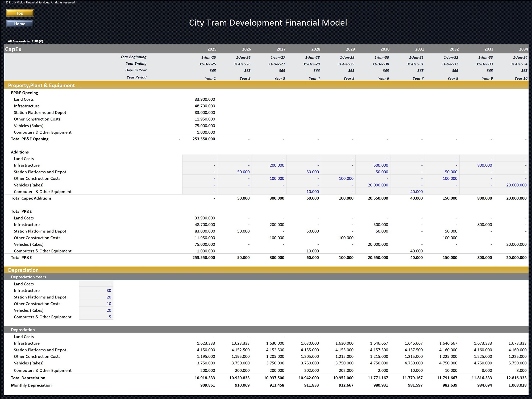Image resolution: width=532 pixels, height=399 pixels.
Task: Select the Vehicles (Rakes) depreciation years value 20
Action: pos(109,310)
